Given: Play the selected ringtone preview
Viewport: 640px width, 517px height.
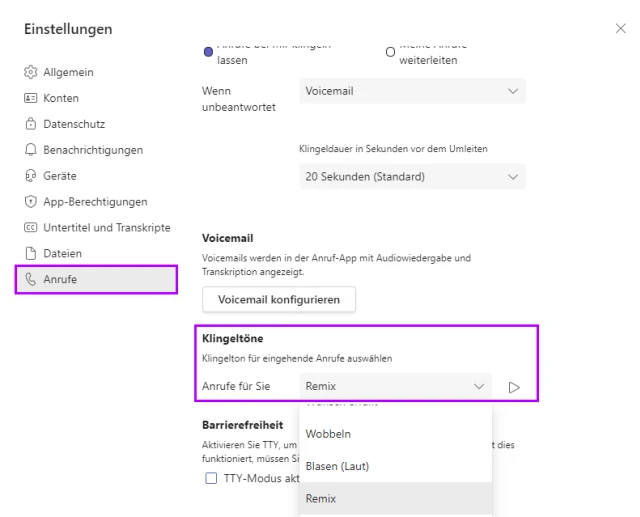Looking at the screenshot, I should 514,387.
